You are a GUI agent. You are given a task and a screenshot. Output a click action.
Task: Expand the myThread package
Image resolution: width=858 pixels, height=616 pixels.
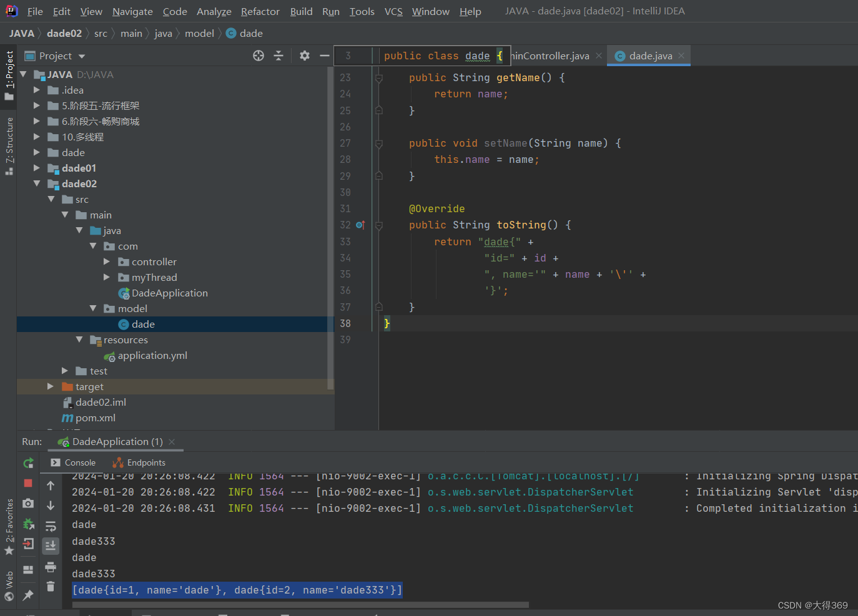tap(107, 277)
